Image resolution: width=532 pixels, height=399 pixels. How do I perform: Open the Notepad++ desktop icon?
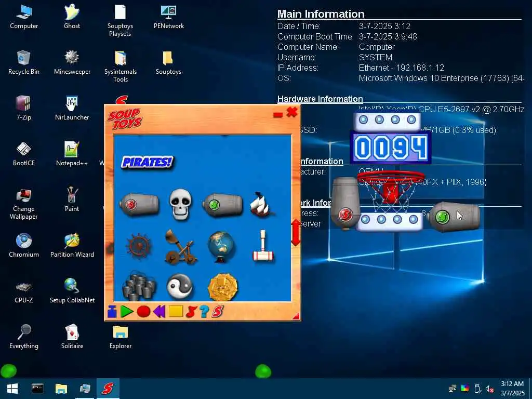72,154
